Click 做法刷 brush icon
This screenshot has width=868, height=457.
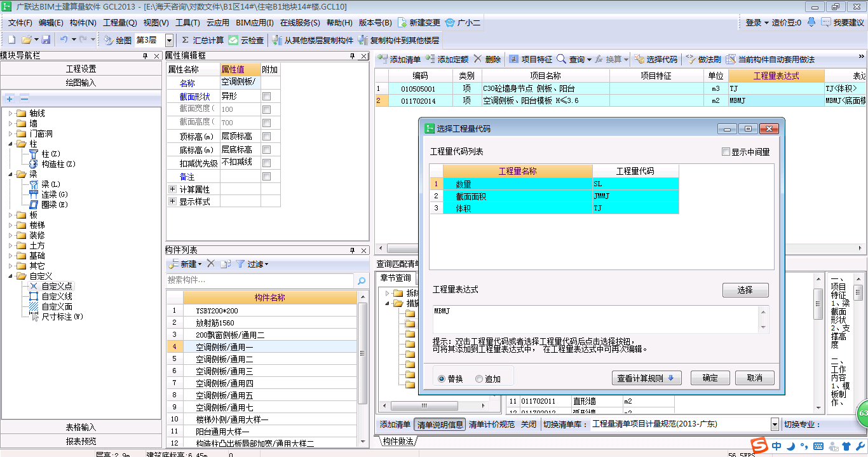coord(691,59)
